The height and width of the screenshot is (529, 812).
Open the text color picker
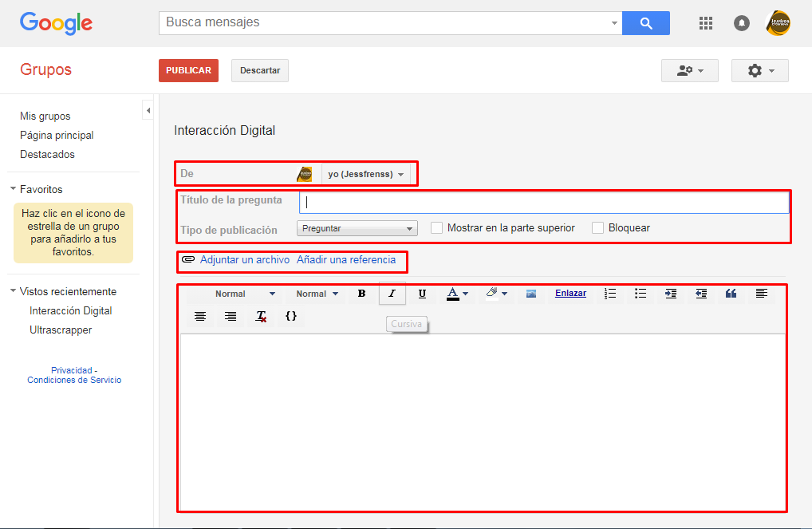pyautogui.click(x=457, y=294)
